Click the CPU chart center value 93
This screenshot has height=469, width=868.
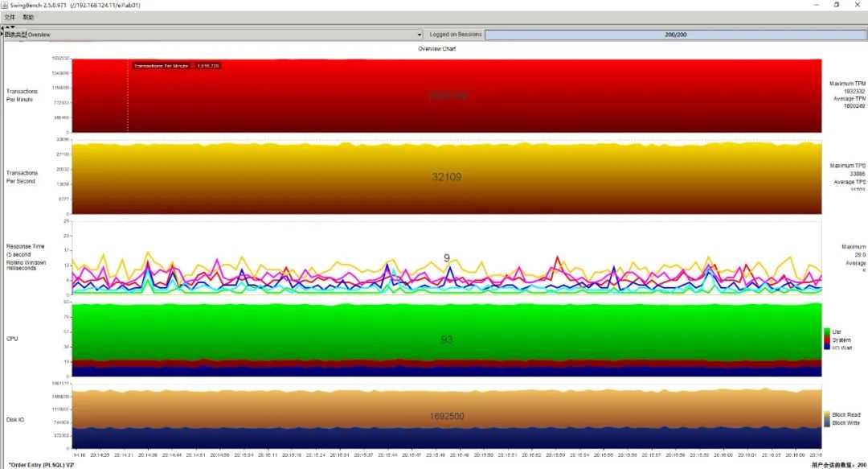pyautogui.click(x=447, y=339)
